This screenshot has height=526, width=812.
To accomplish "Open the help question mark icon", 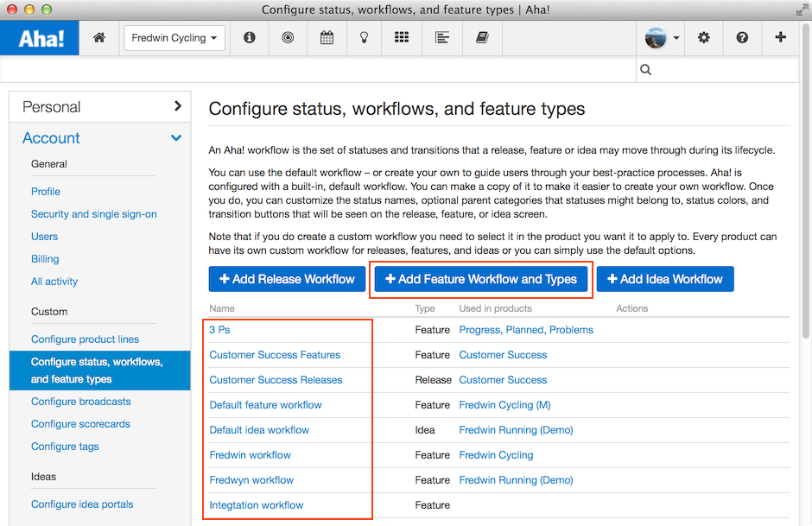I will coord(742,38).
